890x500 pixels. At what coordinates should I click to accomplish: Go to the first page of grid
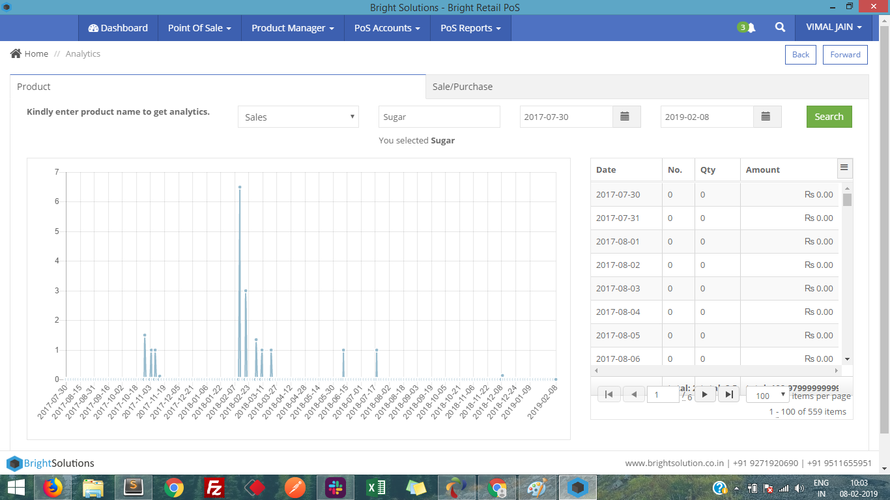608,394
